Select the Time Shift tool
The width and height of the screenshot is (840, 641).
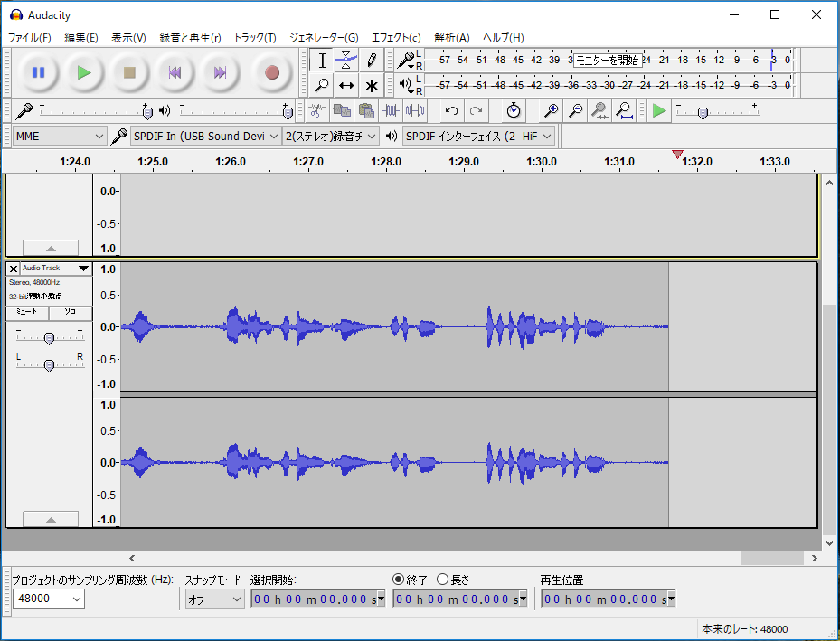click(346, 85)
